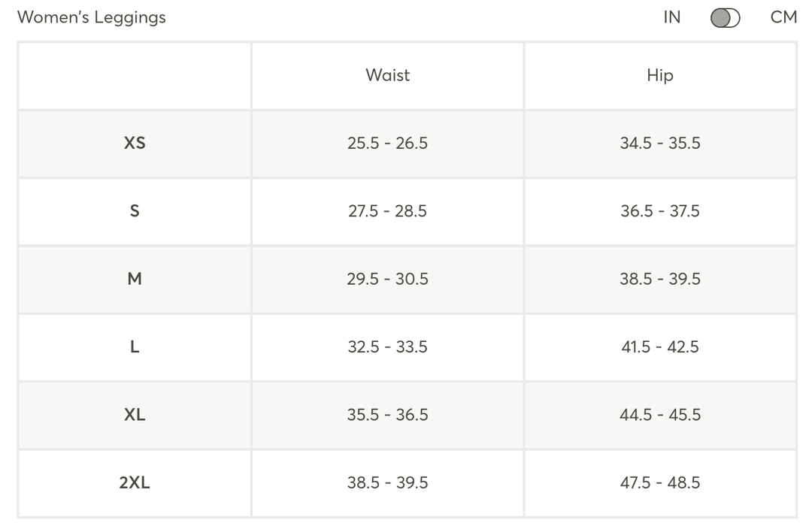Click the Women's Leggings title
This screenshot has width=812, height=526.
click(91, 17)
